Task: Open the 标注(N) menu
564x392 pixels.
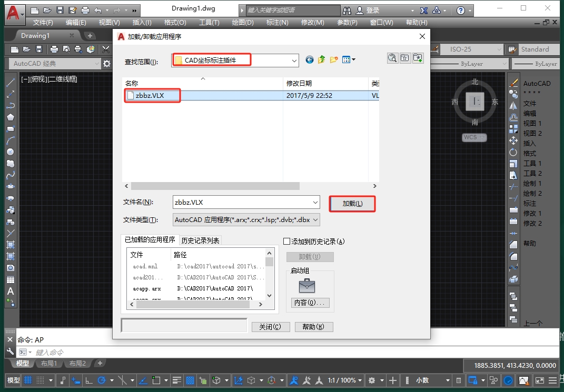Action: click(278, 22)
